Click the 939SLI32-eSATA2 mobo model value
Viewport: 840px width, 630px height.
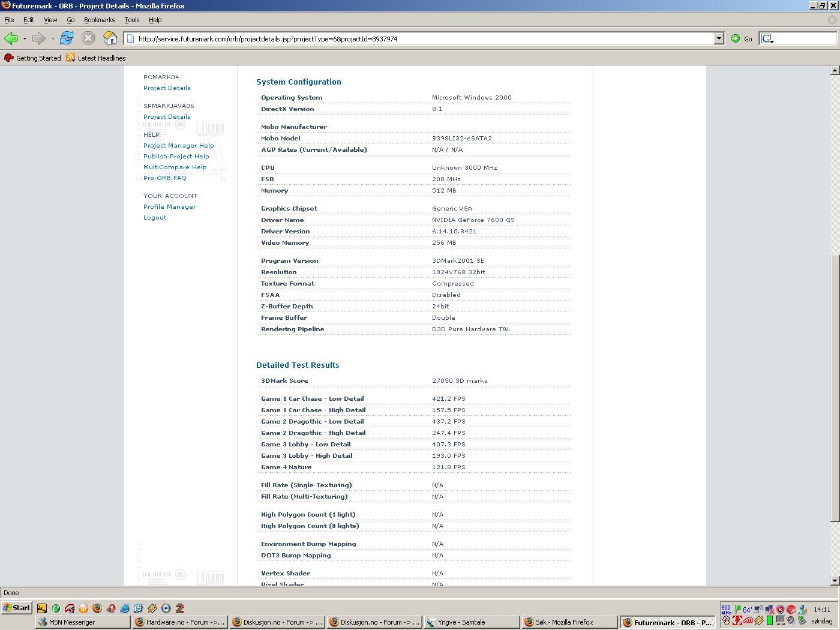tap(461, 139)
